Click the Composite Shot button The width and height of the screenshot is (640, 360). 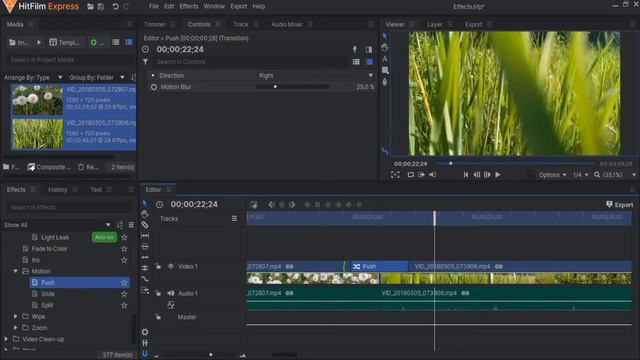(x=49, y=167)
